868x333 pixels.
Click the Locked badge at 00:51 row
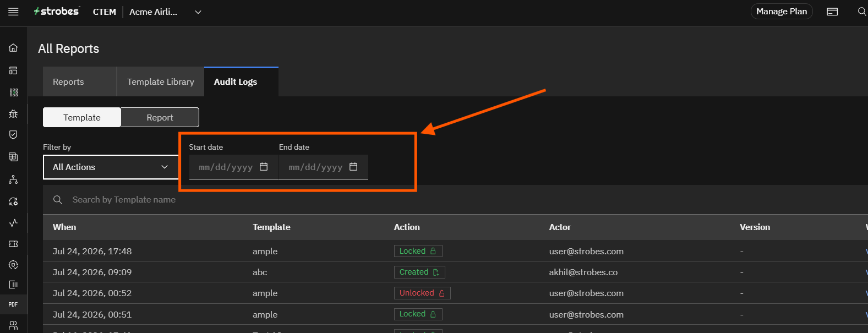click(x=418, y=314)
